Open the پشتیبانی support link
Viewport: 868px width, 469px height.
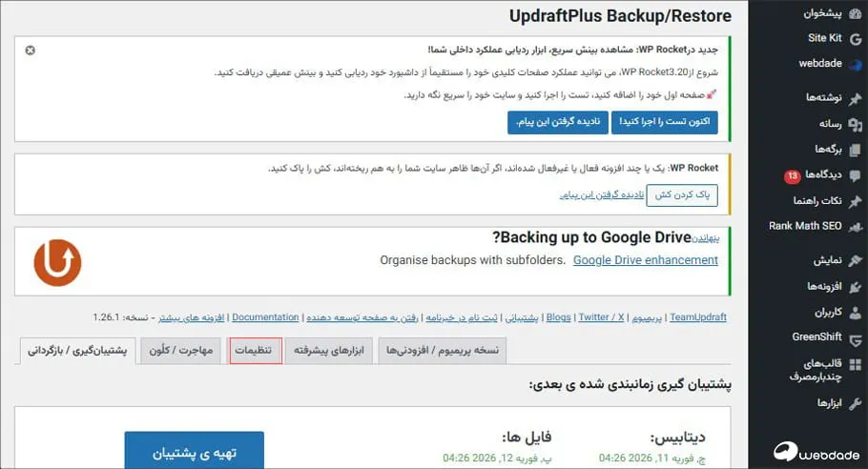coord(522,318)
